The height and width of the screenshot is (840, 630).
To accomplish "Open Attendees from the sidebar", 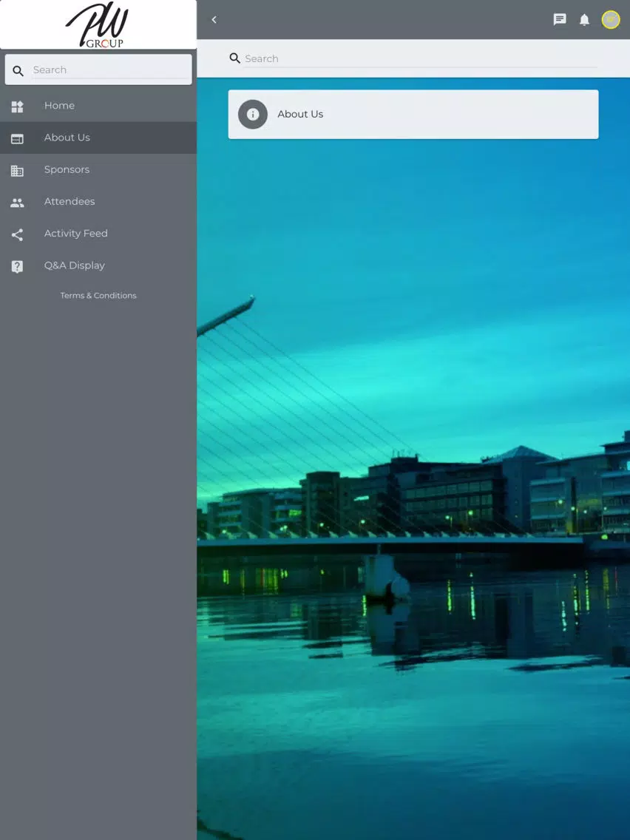I will tap(98, 201).
